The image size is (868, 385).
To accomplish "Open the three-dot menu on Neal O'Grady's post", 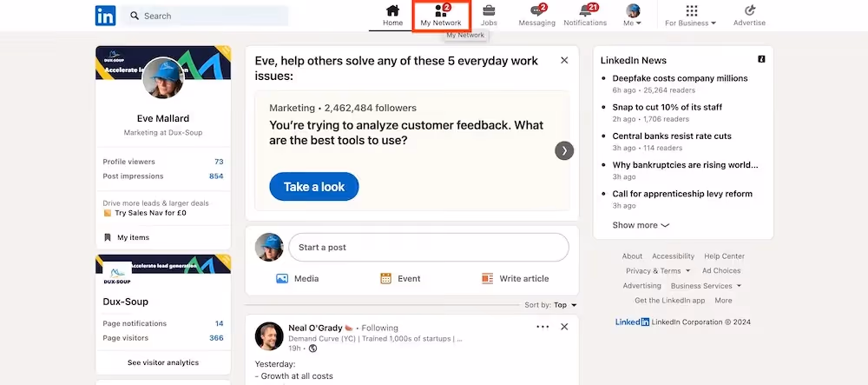I will pos(542,327).
